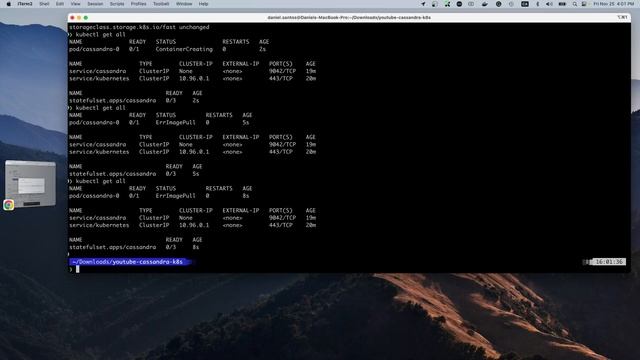Open the Profiles menu
The image size is (640, 360).
138,4
